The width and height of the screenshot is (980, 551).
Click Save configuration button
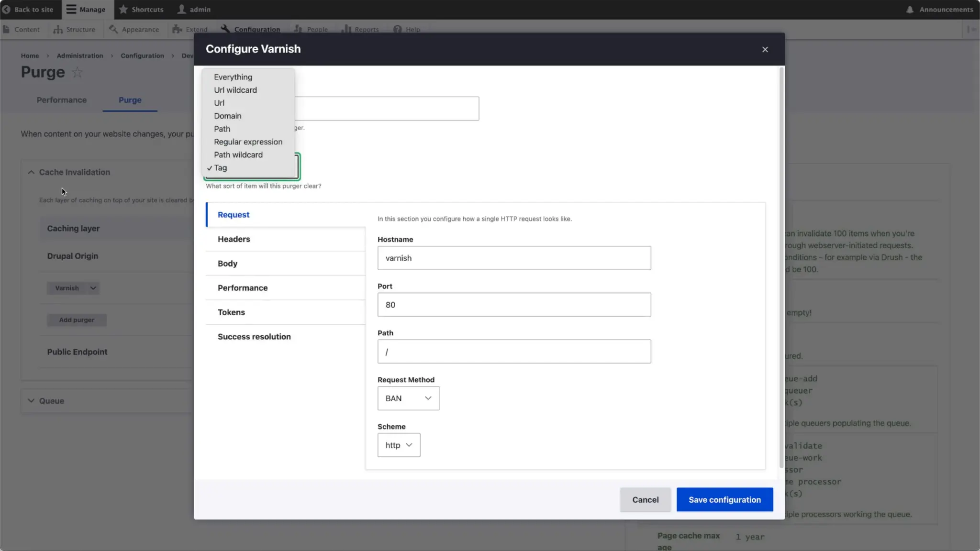724,500
